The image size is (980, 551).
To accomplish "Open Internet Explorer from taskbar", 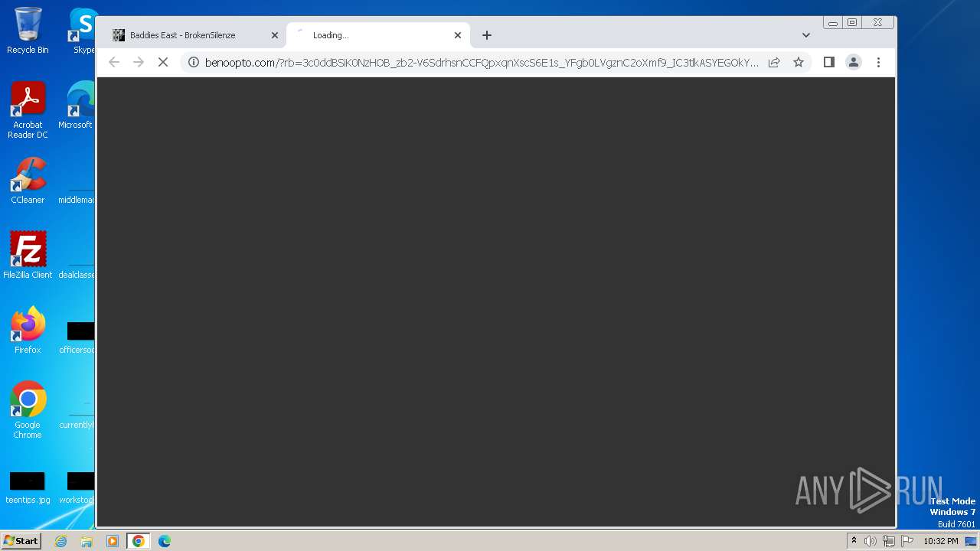I will click(x=61, y=541).
